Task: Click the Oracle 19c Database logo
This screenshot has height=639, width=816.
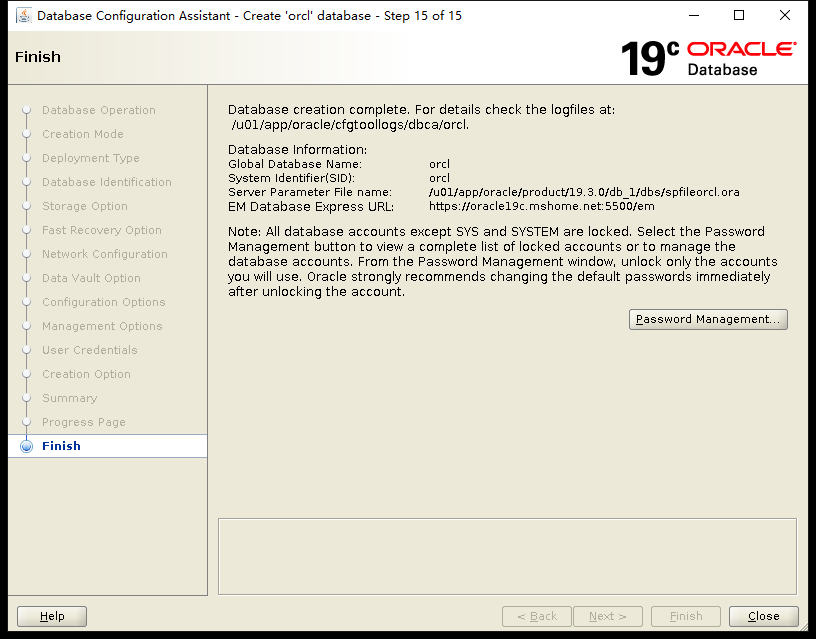Action: click(708, 59)
